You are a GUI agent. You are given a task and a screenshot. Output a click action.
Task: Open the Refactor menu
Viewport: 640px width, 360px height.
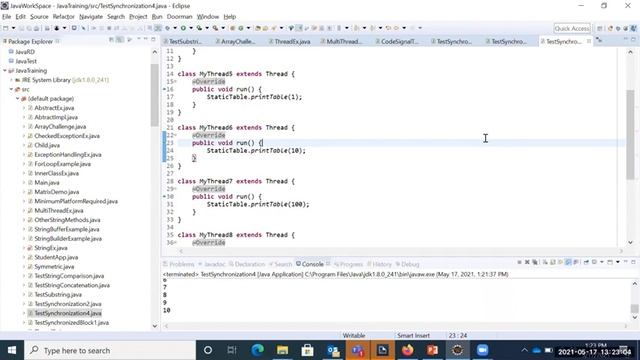[x=64, y=17]
